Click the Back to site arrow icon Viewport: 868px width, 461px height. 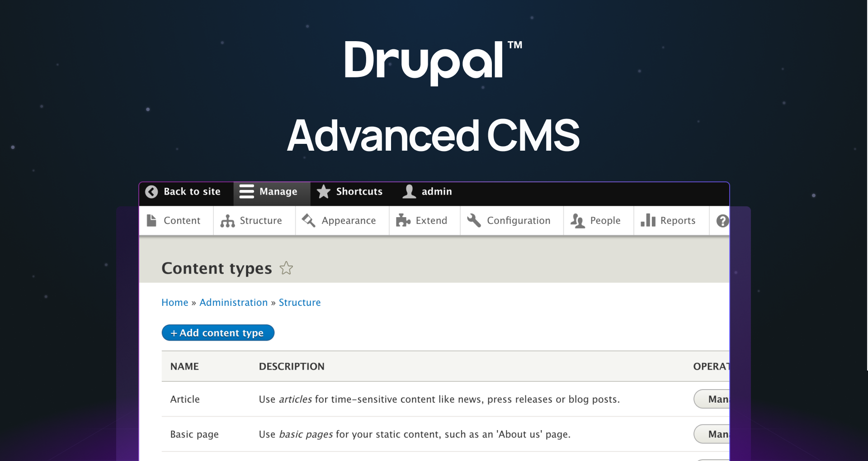151,192
